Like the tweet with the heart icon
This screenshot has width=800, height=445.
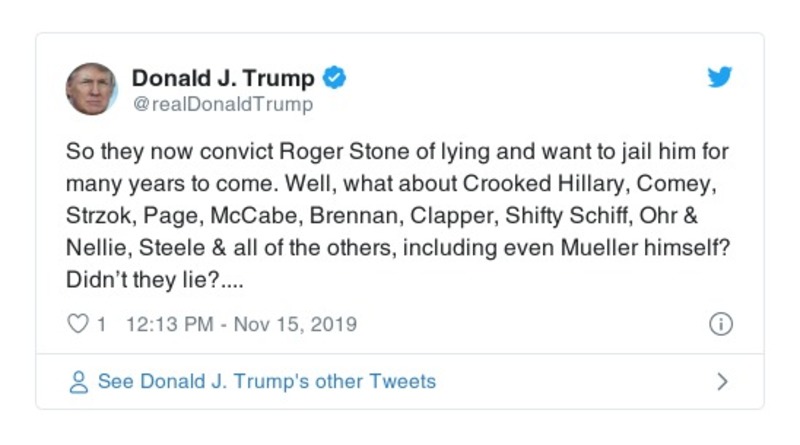[x=76, y=324]
